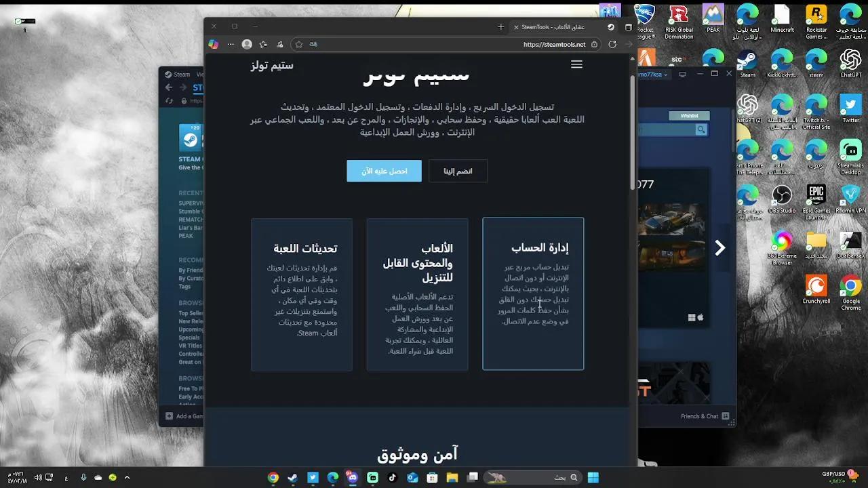Click the taskbar search box بحث
Viewport: 868px width, 488px height.
point(534,477)
